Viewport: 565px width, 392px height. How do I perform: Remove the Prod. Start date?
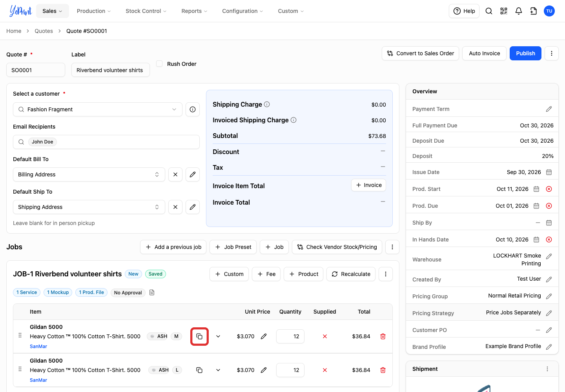point(549,189)
